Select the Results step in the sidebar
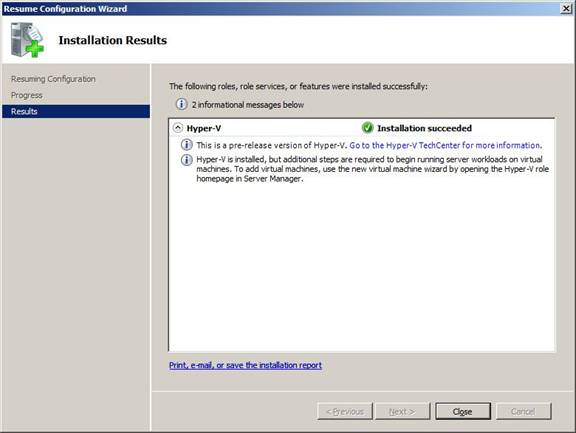Viewport: 576px width, 433px height. pos(76,111)
